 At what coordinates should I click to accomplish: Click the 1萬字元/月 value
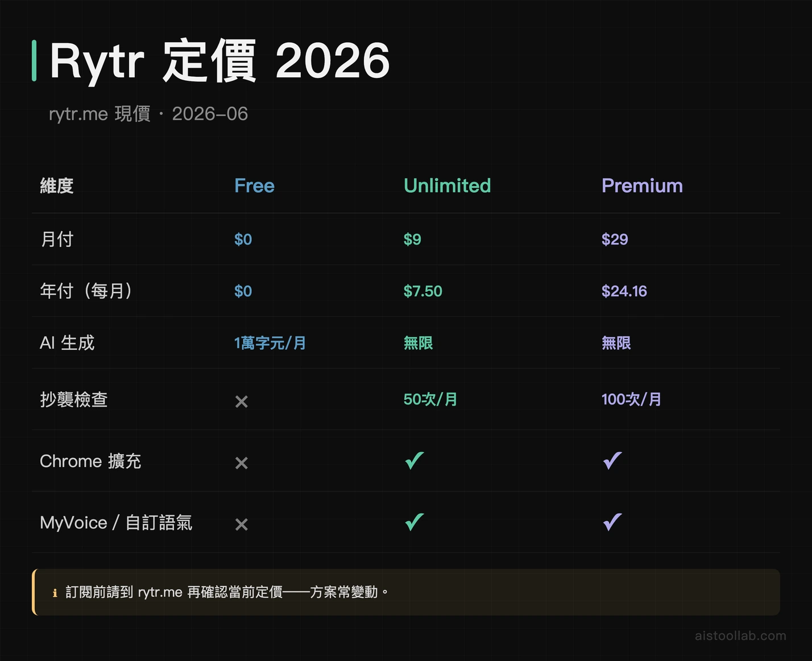[x=270, y=343]
